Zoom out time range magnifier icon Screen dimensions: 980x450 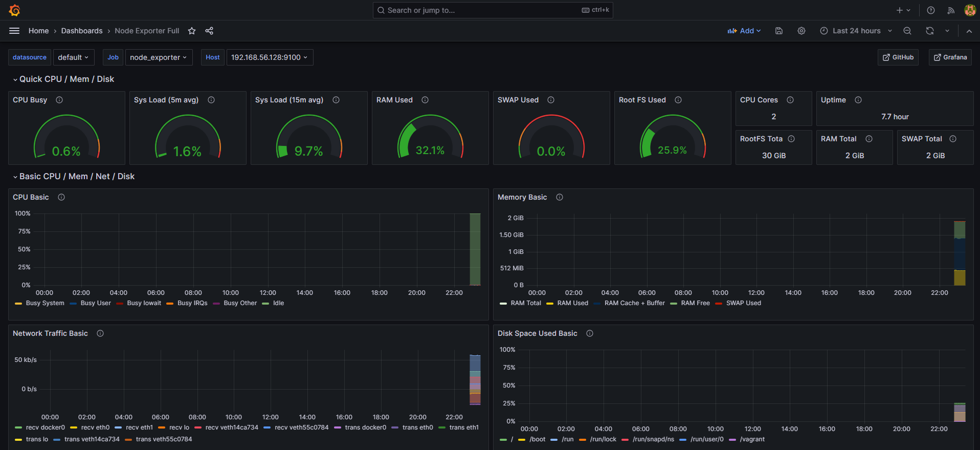pos(907,31)
